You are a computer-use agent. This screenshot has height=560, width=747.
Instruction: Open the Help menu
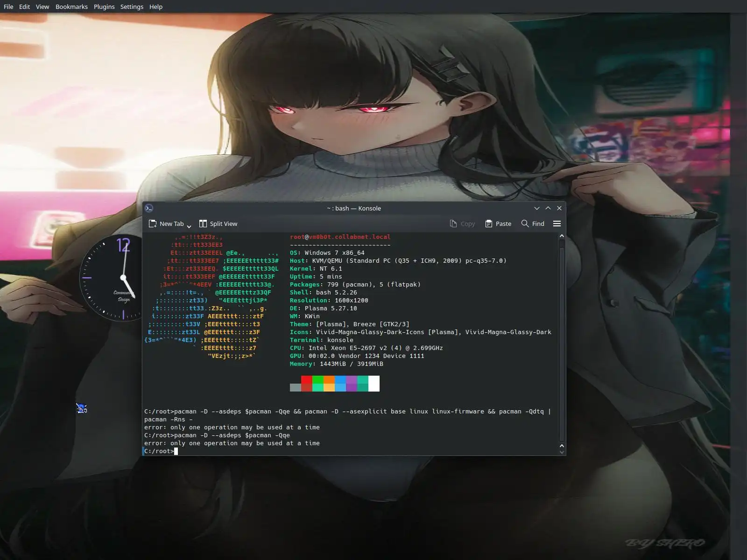(x=156, y=7)
